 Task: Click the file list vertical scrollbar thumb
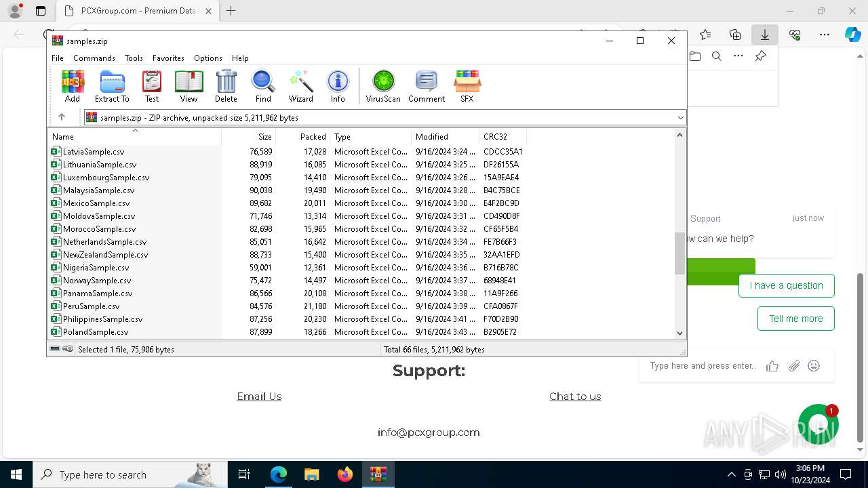click(679, 253)
